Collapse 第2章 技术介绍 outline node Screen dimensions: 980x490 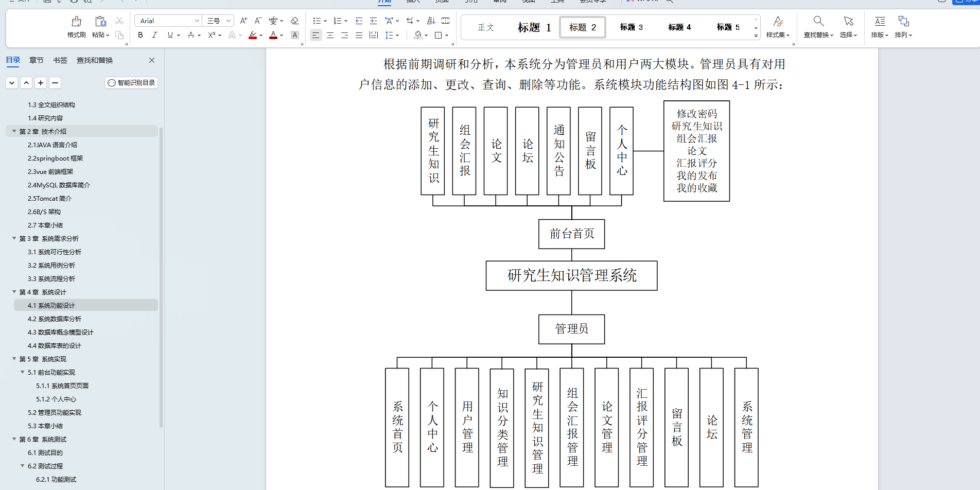coord(14,131)
